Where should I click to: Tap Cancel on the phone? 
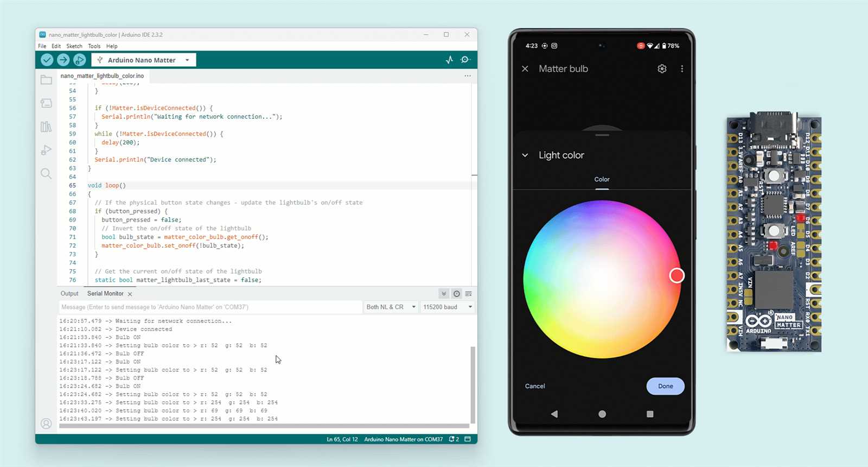[x=535, y=386]
